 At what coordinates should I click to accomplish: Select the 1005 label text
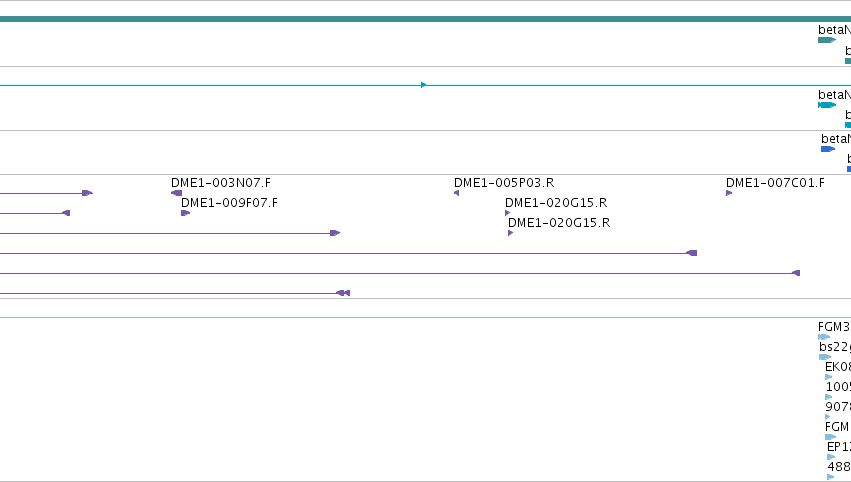(838, 387)
